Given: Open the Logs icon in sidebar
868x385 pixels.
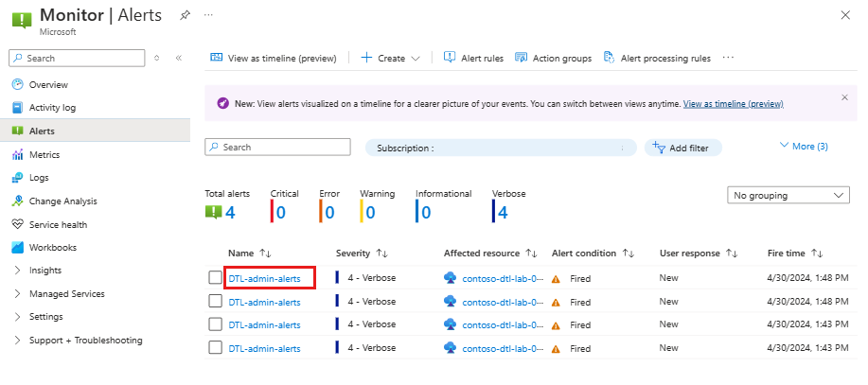Looking at the screenshot, I should (18, 178).
